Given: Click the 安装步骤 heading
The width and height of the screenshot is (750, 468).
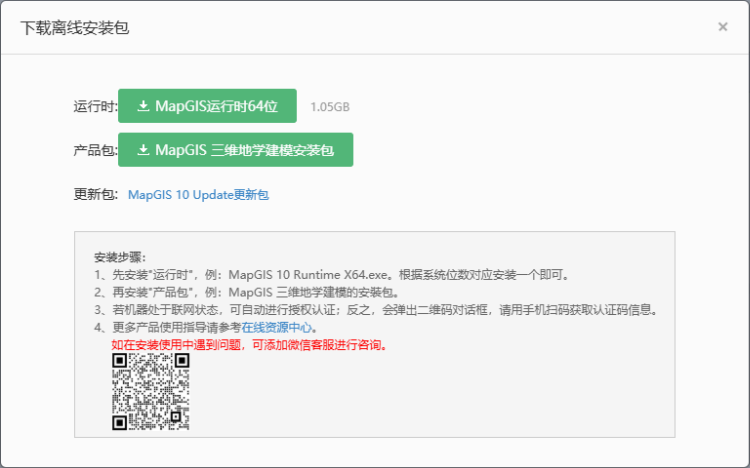Looking at the screenshot, I should 119,256.
